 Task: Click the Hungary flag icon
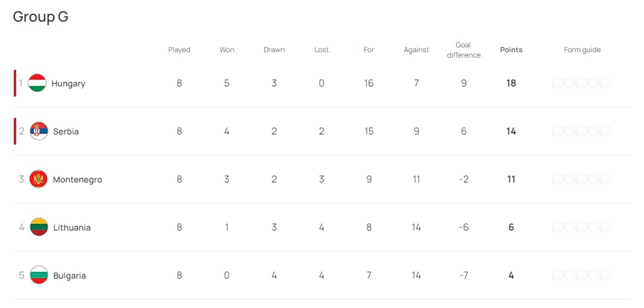(37, 83)
